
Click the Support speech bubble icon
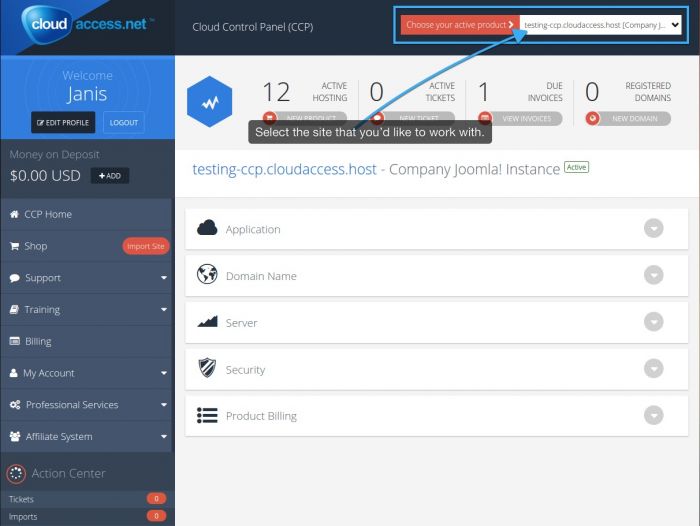coord(14,278)
